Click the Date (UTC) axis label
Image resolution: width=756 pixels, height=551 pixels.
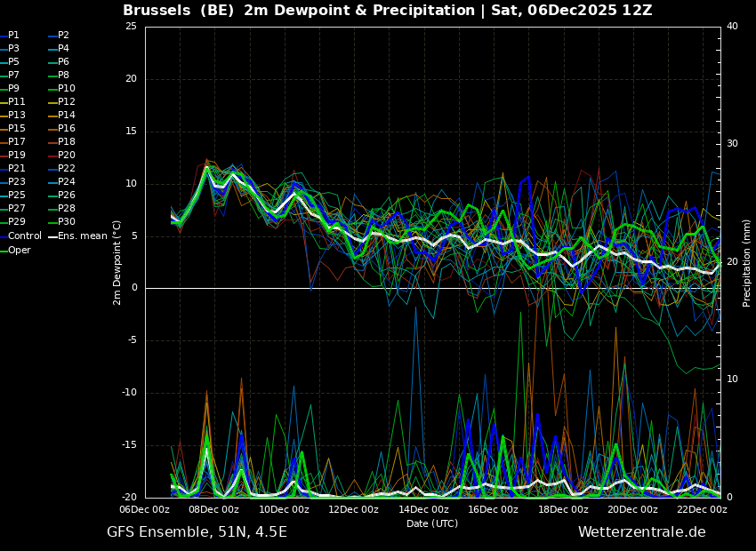click(x=432, y=523)
